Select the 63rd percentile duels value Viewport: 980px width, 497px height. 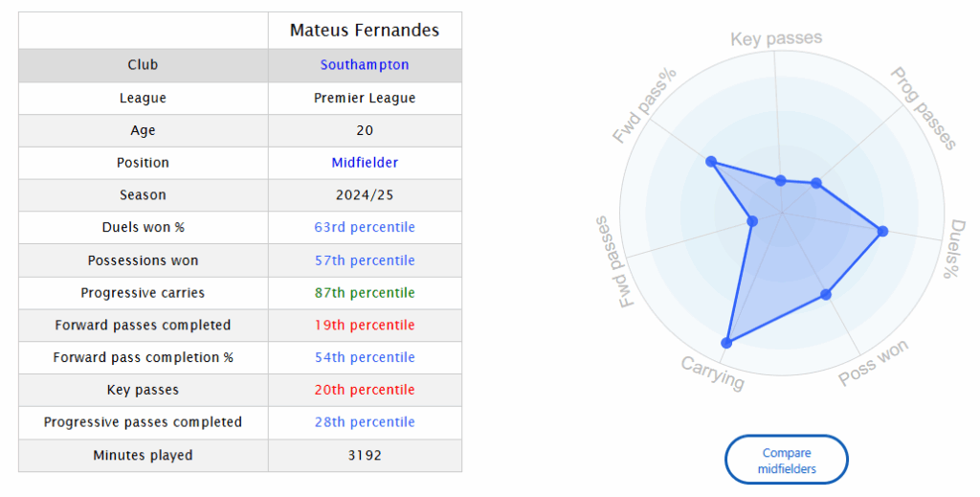click(x=365, y=228)
